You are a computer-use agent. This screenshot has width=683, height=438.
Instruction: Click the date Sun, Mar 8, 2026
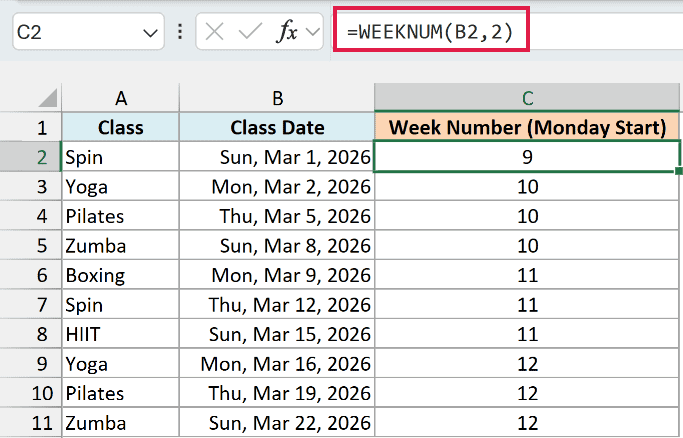coord(277,245)
